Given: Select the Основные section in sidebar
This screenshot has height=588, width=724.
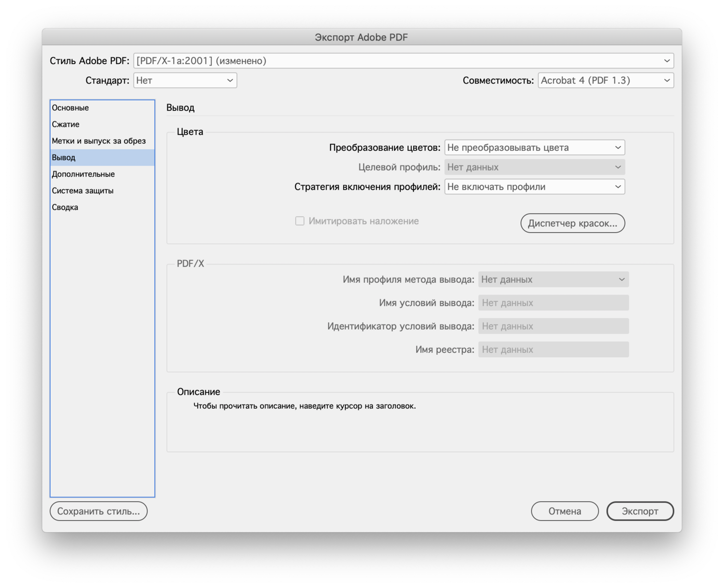Looking at the screenshot, I should [102, 108].
